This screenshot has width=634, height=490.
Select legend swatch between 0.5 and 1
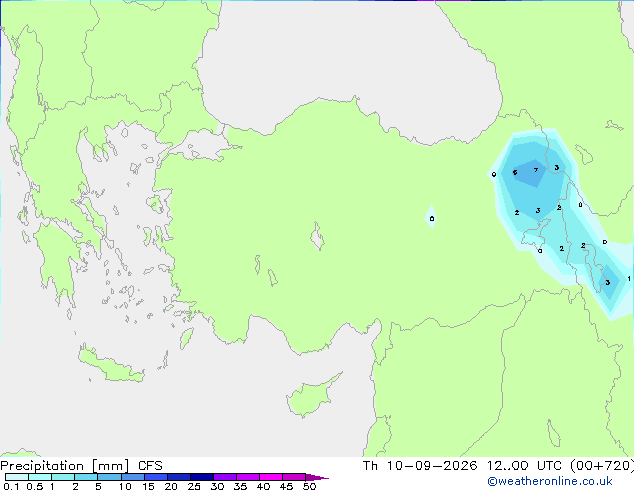click(x=40, y=477)
